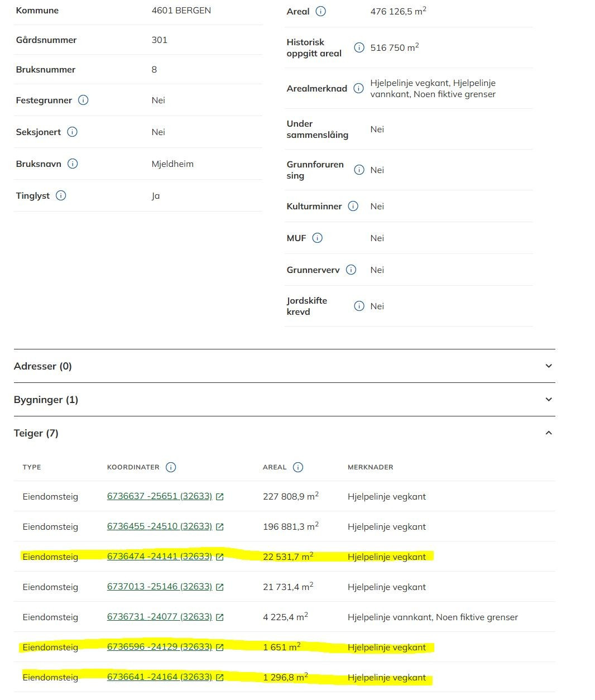Click the info icon in AREAL column header
595x700 pixels.
[x=298, y=467]
